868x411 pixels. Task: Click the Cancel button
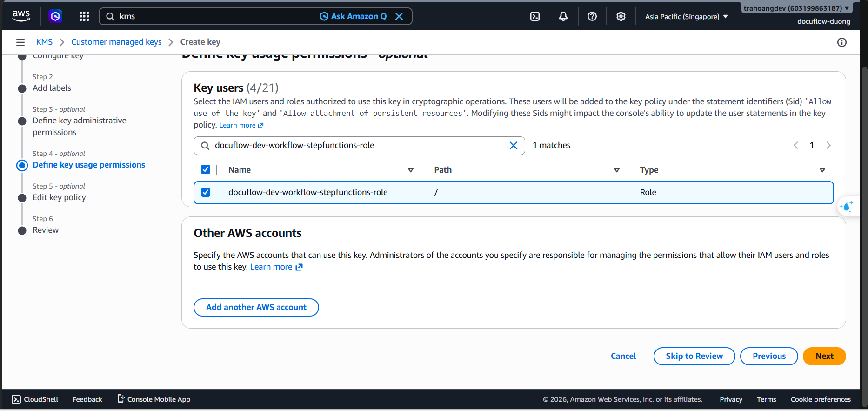tap(623, 356)
